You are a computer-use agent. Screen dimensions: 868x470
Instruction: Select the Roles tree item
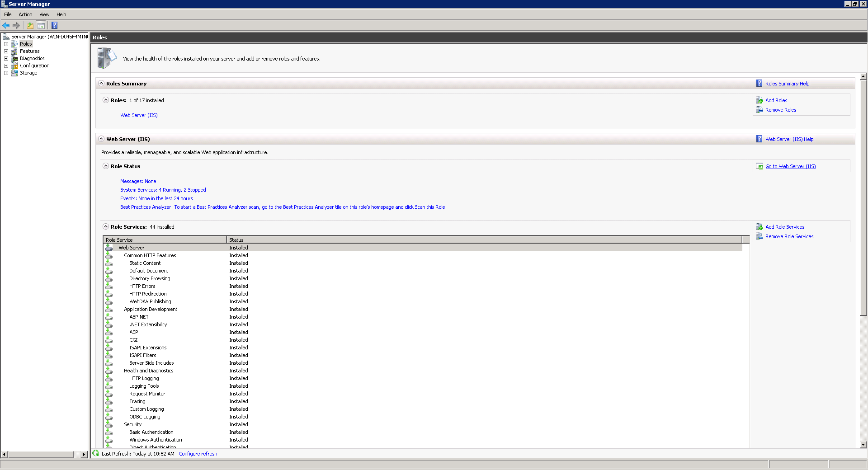[26, 44]
